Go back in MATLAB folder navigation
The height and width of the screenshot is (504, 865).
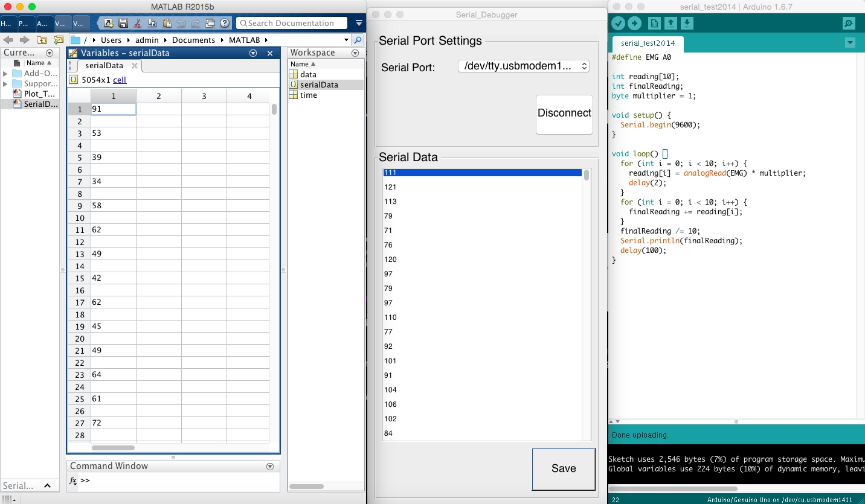(8, 40)
